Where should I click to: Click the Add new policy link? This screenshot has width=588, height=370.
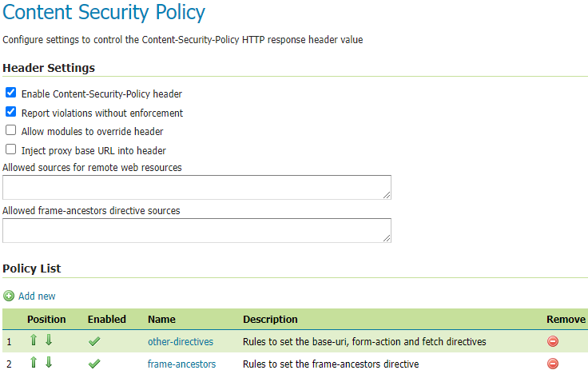[37, 296]
